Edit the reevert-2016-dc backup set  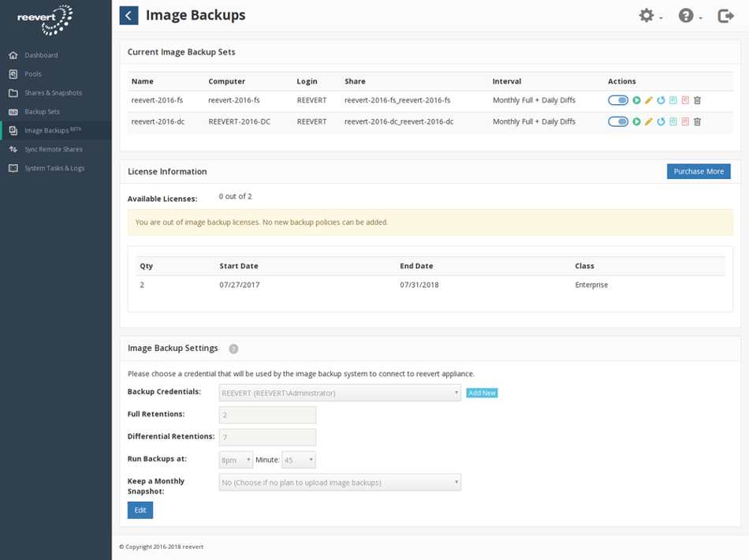649,121
